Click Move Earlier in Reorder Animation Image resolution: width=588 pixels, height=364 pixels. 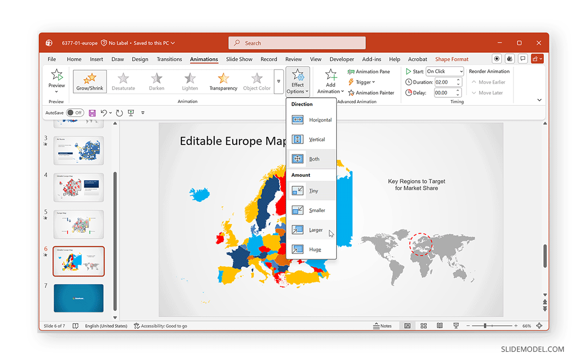[489, 82]
